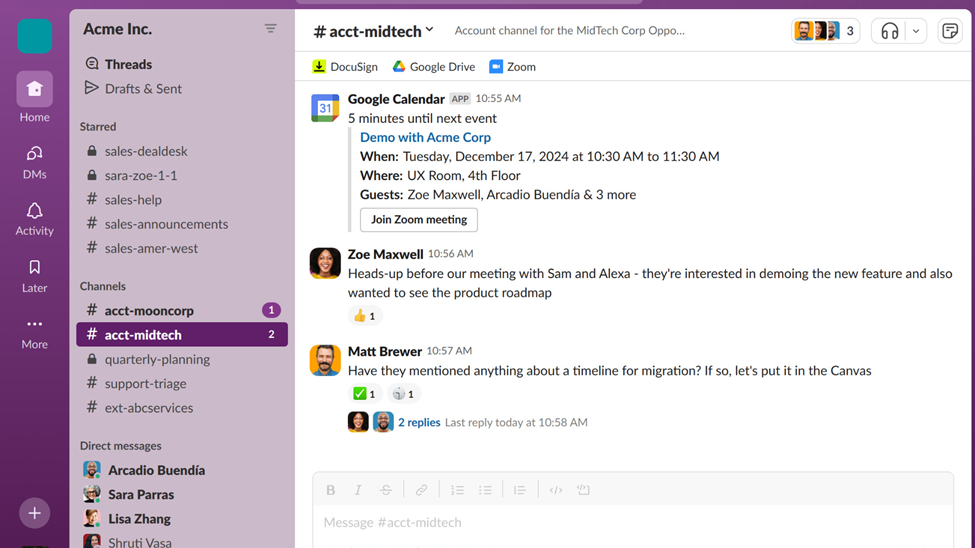Open DM with Sara Parras
Viewport: 975px width, 548px height.
[182, 495]
